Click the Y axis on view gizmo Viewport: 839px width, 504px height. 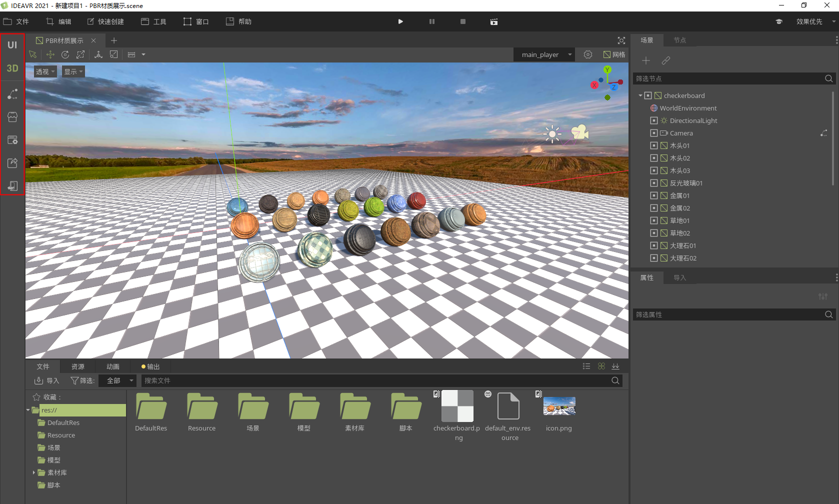(607, 69)
